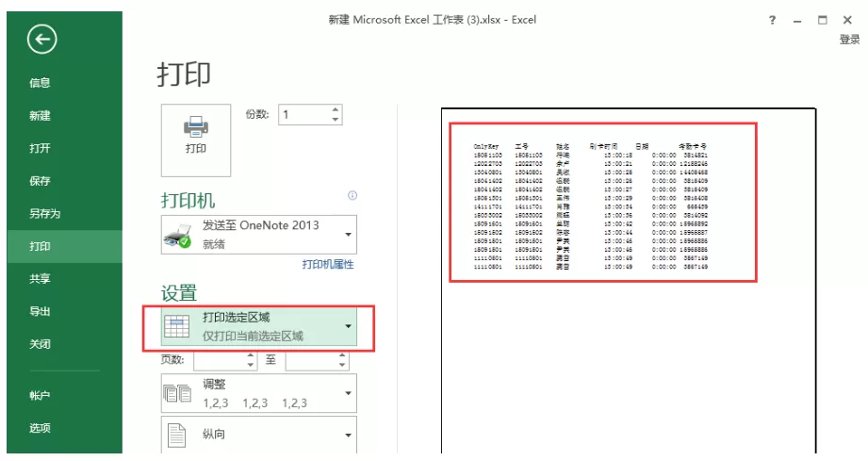The image size is (868, 461).
Task: Open 共享 in the sidebar
Action: [x=40, y=279]
